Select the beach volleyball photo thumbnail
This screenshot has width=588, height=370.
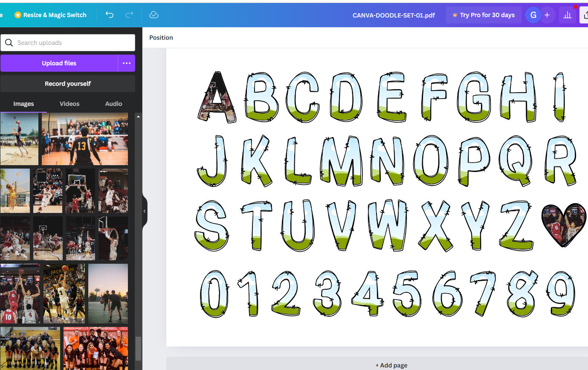coord(19,138)
